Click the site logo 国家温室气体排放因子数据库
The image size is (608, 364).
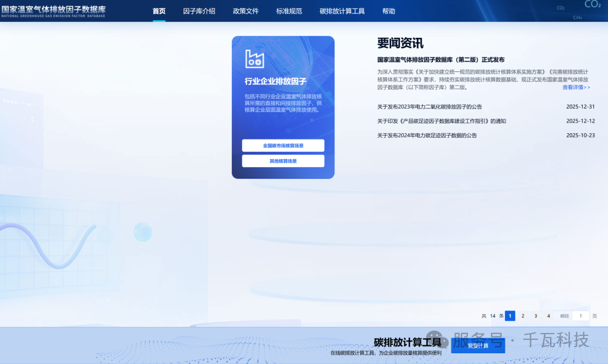[53, 11]
